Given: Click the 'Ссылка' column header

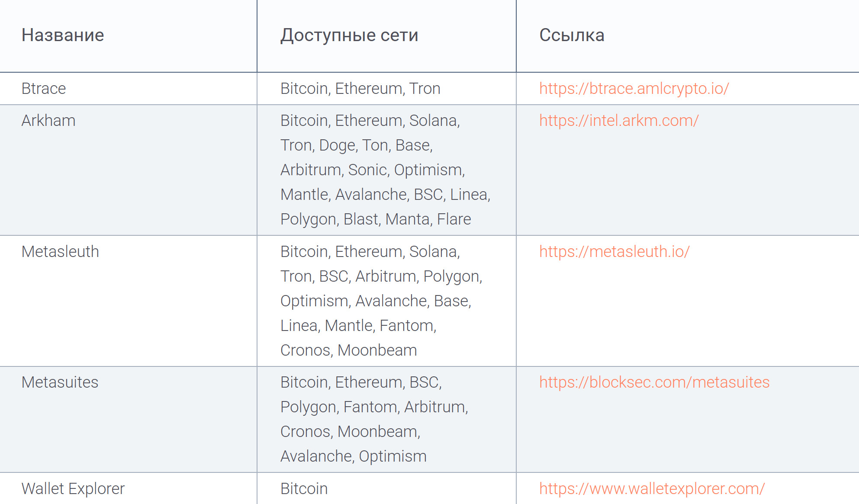Looking at the screenshot, I should click(571, 35).
